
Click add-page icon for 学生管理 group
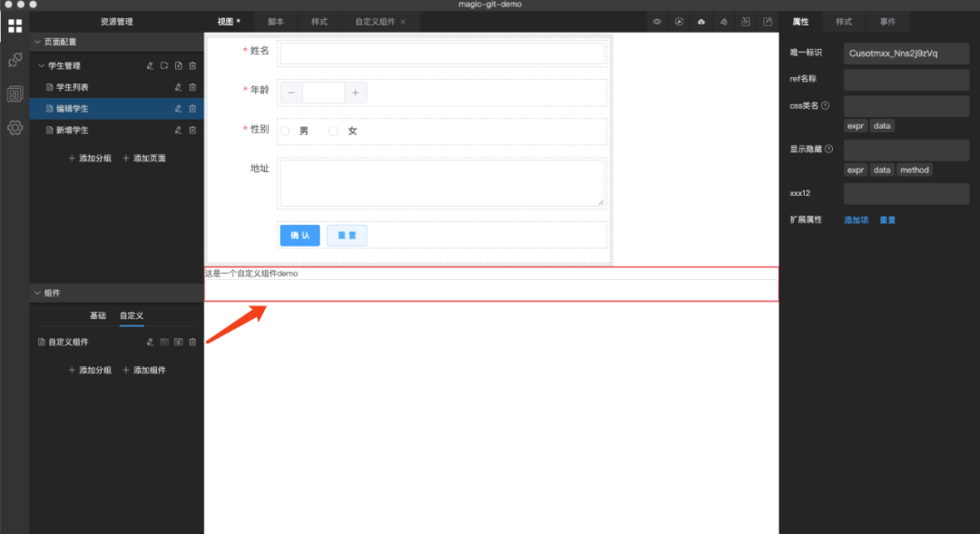coord(179,65)
